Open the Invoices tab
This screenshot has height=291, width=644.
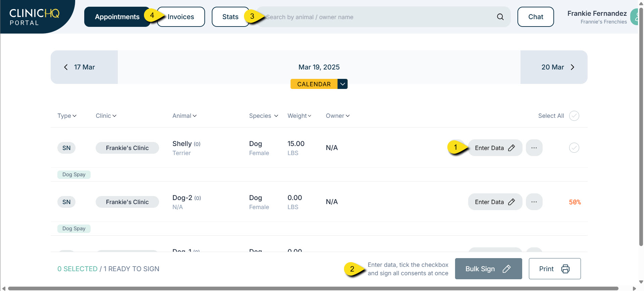point(181,17)
